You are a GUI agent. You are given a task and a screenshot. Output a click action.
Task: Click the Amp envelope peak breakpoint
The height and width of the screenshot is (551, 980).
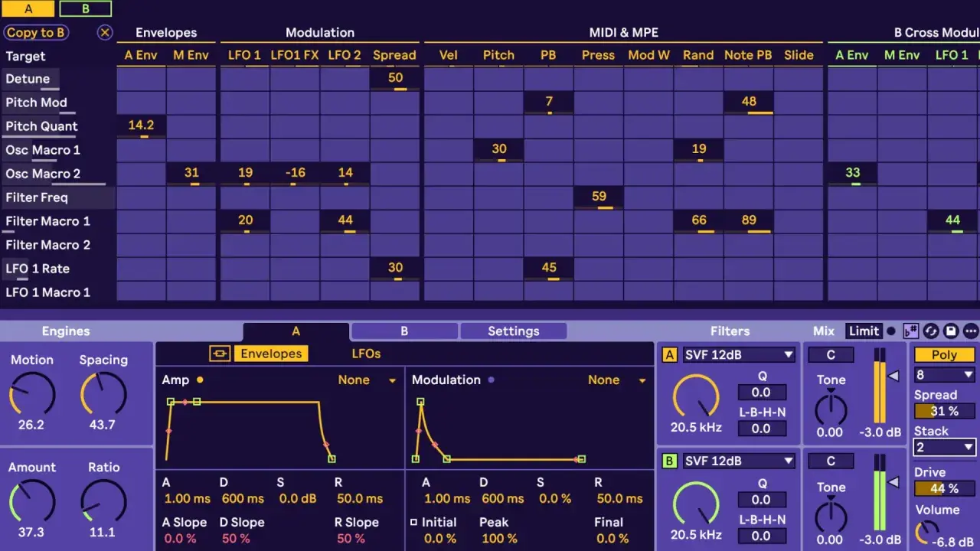click(x=170, y=402)
